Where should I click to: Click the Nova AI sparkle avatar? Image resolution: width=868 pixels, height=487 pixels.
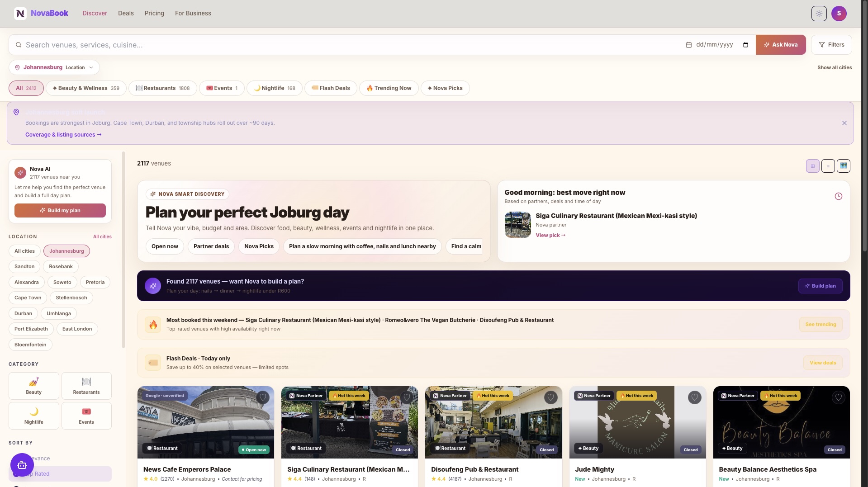[x=20, y=173]
